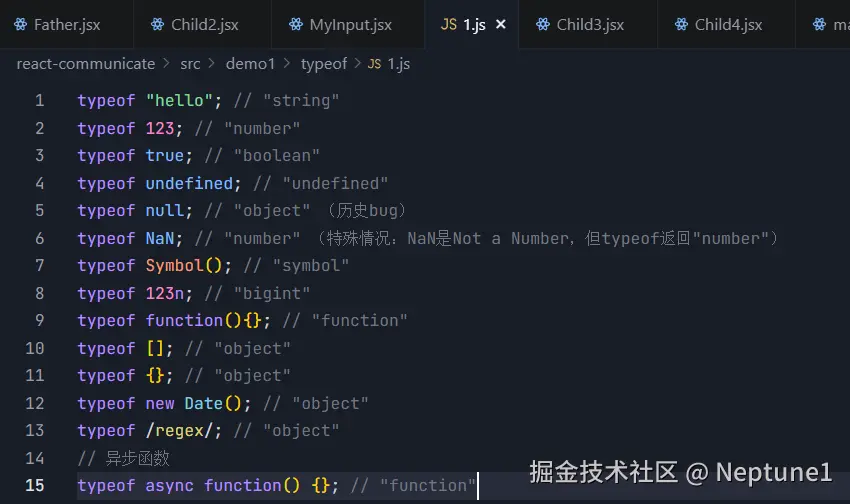This screenshot has width=850, height=504.
Task: Open the MyInput.jsx tab
Action: coord(350,24)
